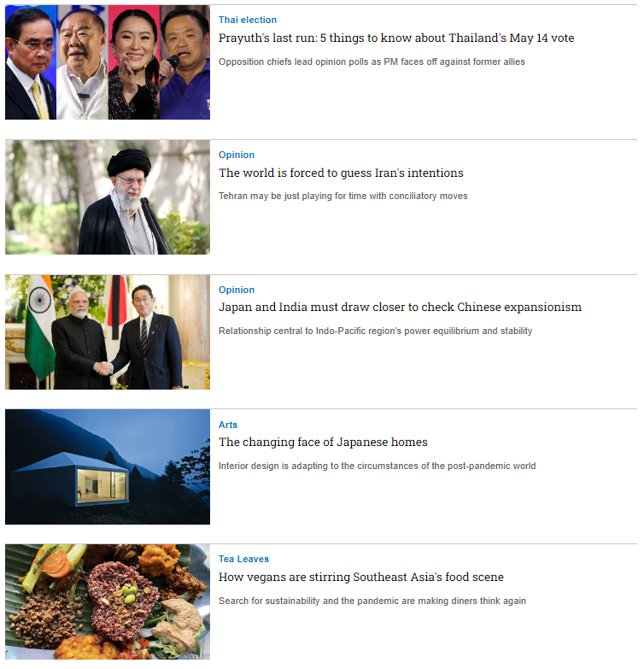Image resolution: width=644 pixels, height=669 pixels.
Task: Open the Opinion label above the Iran article
Action: click(x=237, y=155)
